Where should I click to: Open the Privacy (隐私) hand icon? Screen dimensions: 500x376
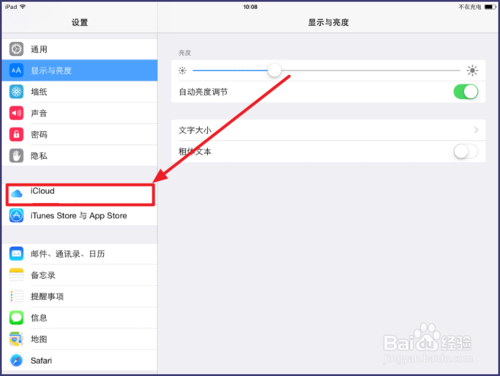point(16,156)
